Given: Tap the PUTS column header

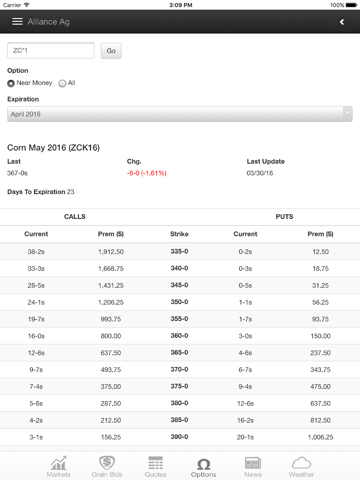Looking at the screenshot, I should point(284,217).
